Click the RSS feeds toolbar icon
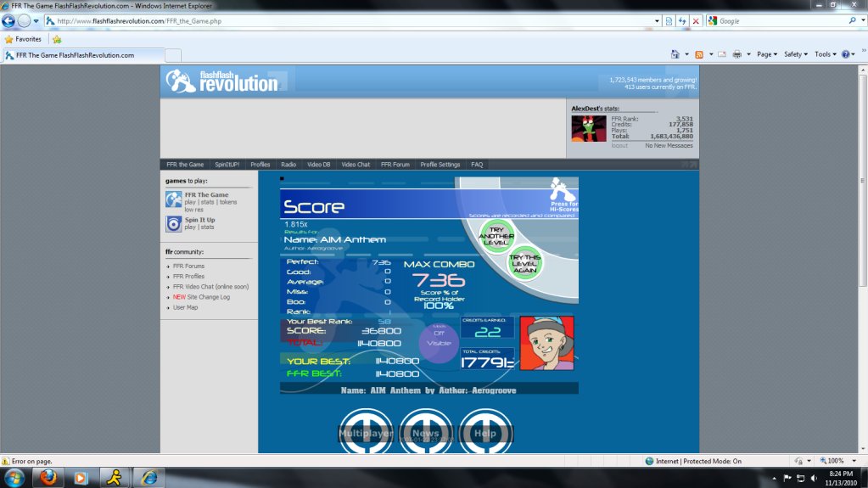 [699, 54]
